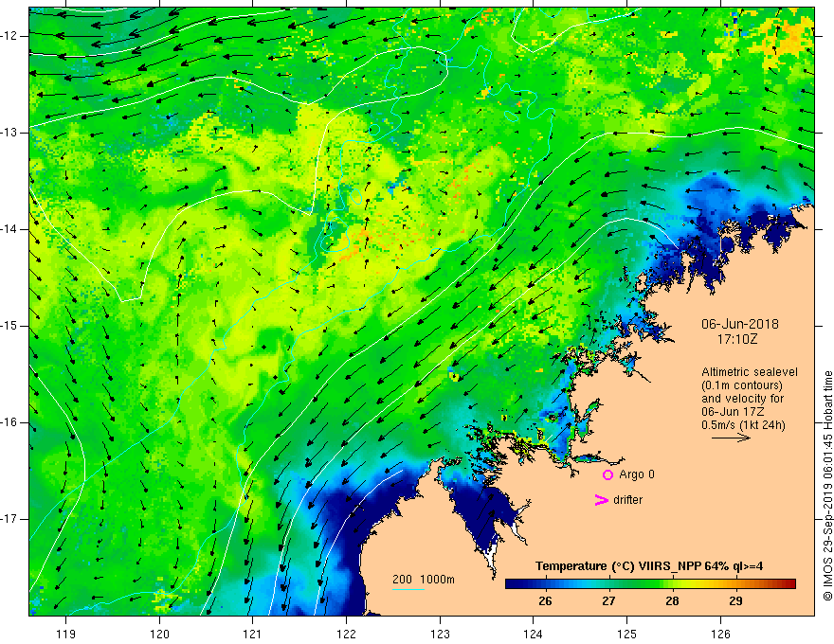
Task: Select the date text 06-Jun-2018
Action: click(739, 324)
